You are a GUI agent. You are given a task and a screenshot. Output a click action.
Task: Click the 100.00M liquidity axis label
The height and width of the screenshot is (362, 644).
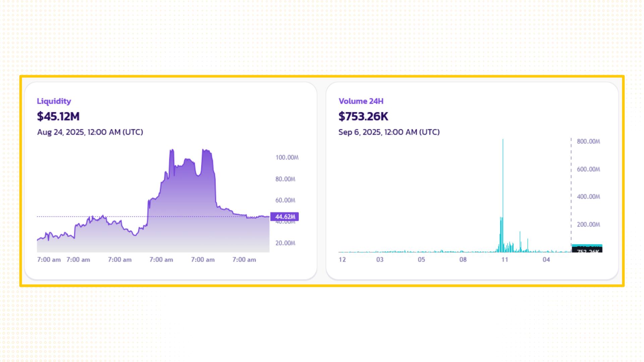(287, 158)
